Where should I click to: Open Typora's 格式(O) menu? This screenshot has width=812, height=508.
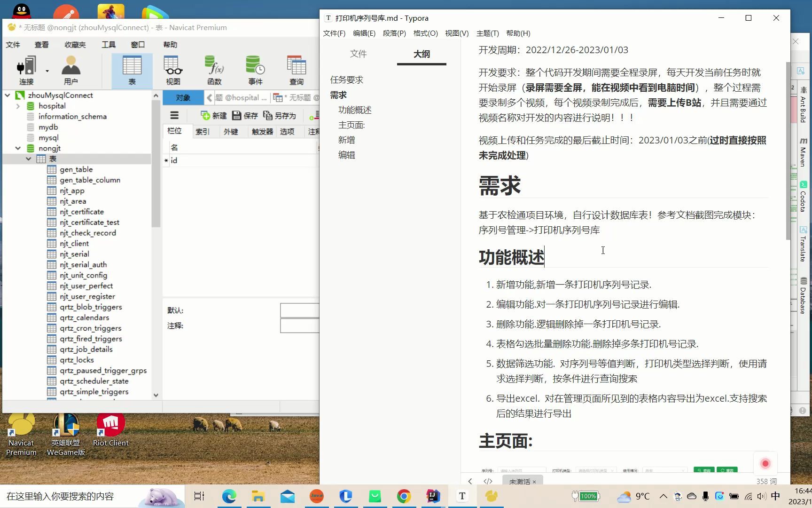[425, 33]
